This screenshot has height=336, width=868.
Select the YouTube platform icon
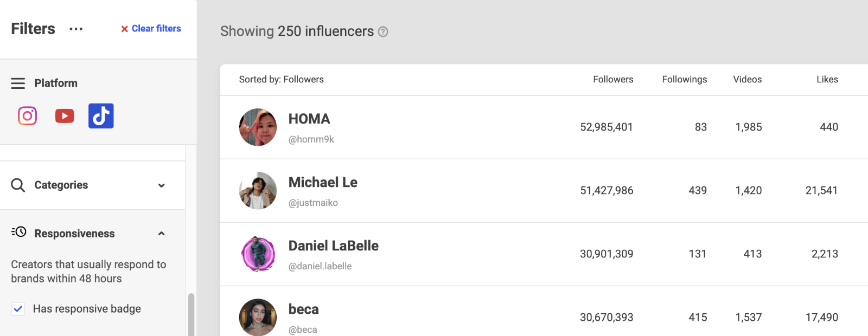point(65,116)
